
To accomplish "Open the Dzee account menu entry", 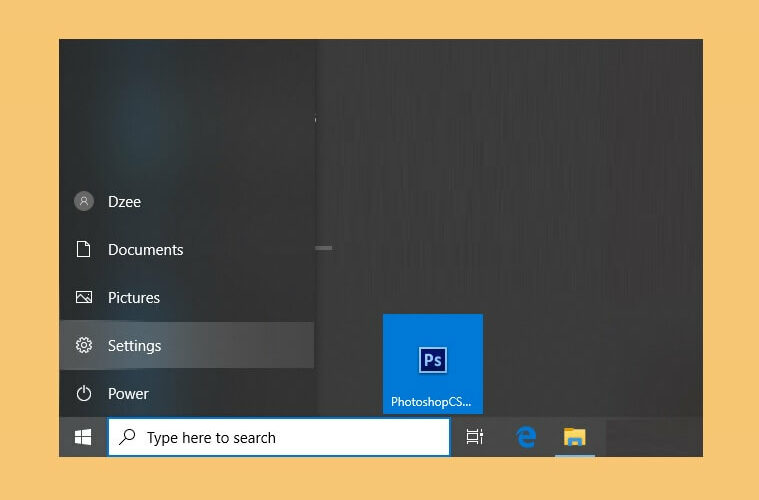I will coord(187,201).
